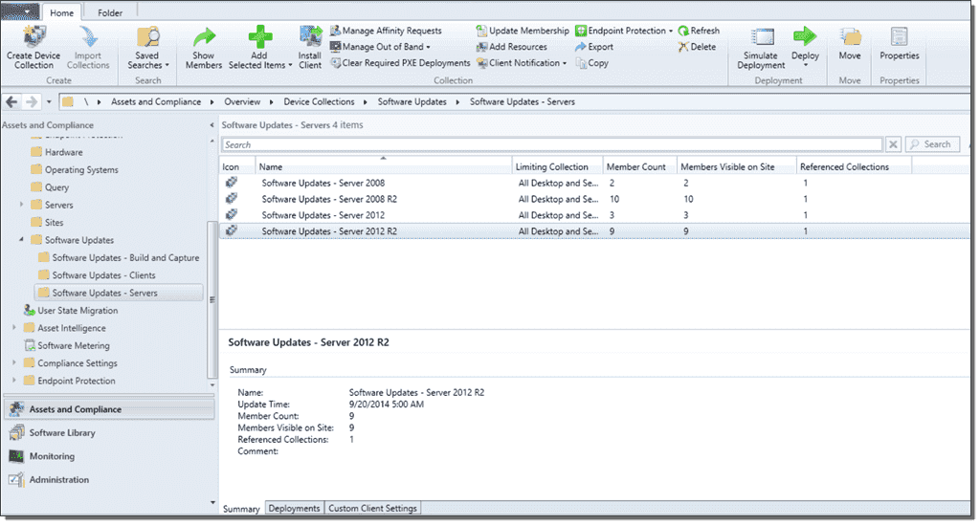Sort by Member Count column
Viewport: 980px width, 525px height.
[640, 166]
